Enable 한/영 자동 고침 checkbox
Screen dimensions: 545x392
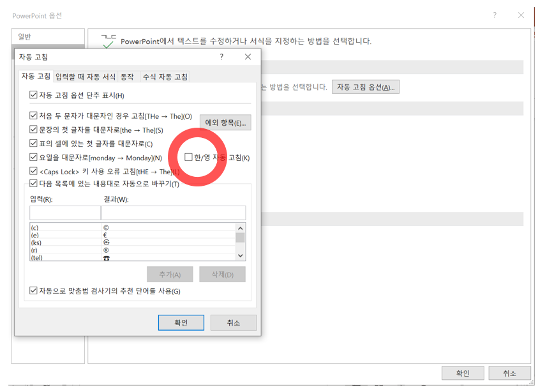point(188,157)
